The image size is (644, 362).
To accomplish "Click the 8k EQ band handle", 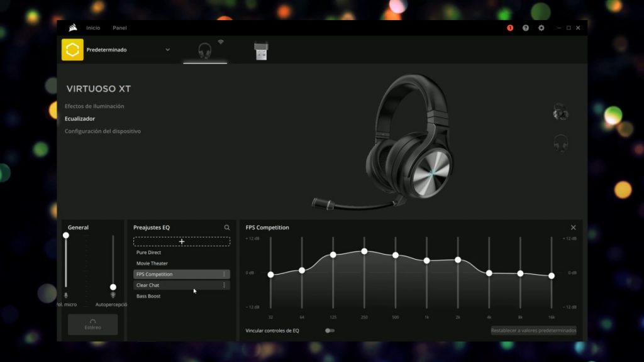I will 520,273.
